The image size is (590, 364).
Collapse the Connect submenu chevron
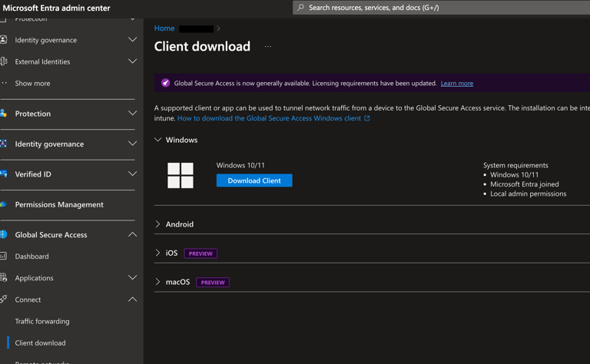pos(132,299)
